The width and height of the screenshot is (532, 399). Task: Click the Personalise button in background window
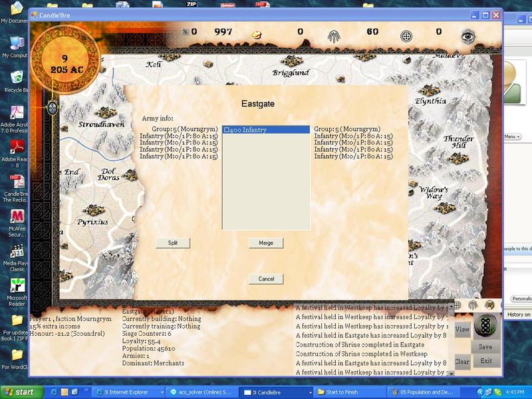[x=521, y=299]
